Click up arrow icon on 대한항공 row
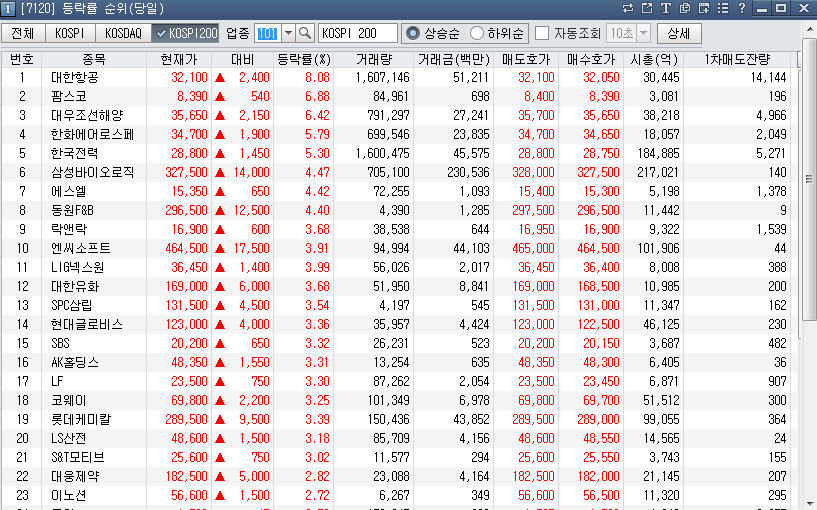Screen dimensions: 817x510 click(220, 78)
